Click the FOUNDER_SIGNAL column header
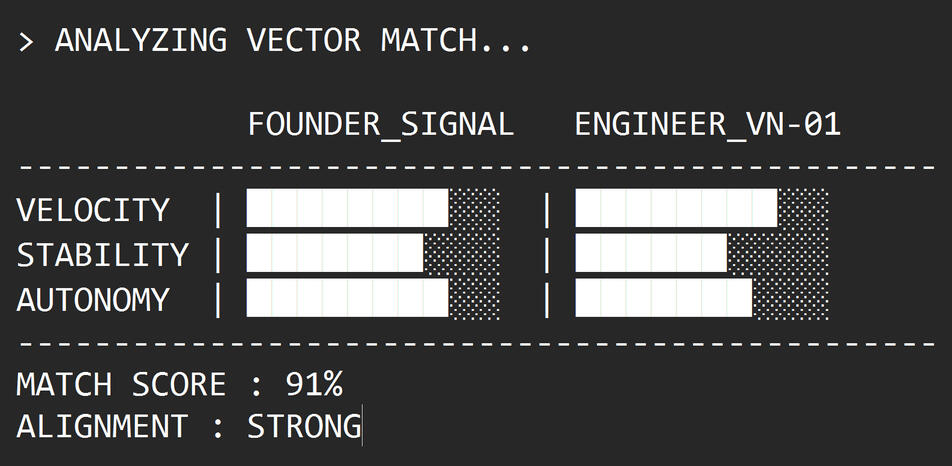952x466 pixels. (380, 125)
